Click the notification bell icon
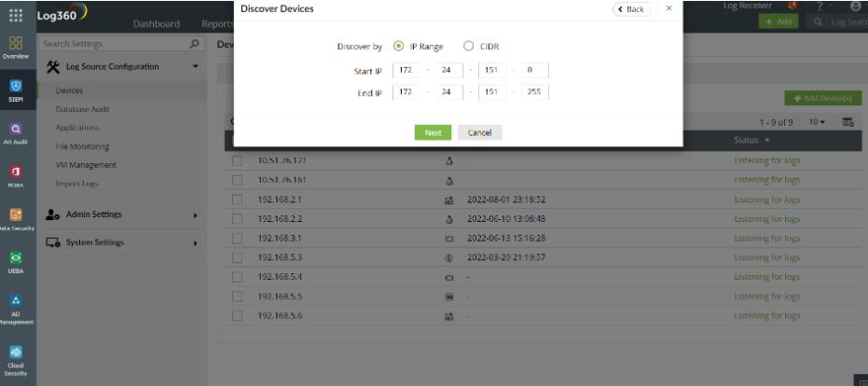868x386 pixels. (x=792, y=7)
